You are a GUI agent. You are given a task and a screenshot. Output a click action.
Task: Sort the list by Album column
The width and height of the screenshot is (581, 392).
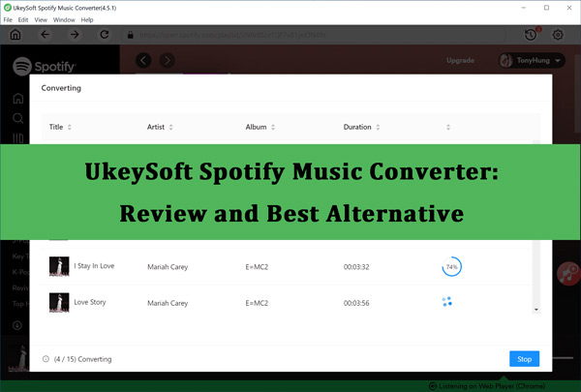pyautogui.click(x=260, y=127)
